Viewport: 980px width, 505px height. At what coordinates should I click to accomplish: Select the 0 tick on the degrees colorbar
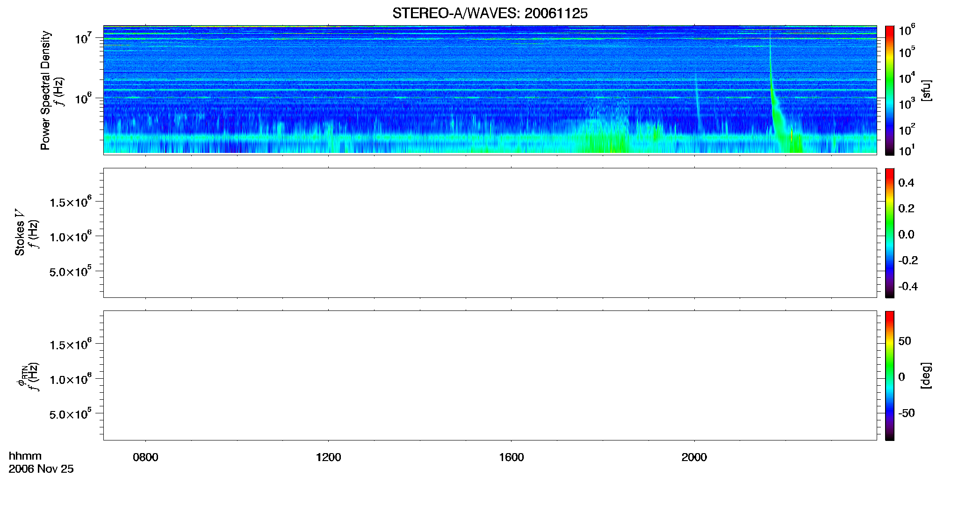(901, 376)
